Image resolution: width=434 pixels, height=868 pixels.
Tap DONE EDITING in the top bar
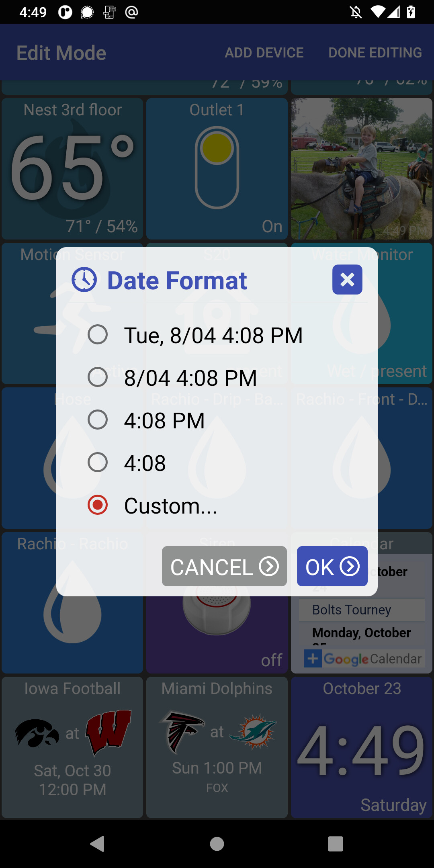375,53
